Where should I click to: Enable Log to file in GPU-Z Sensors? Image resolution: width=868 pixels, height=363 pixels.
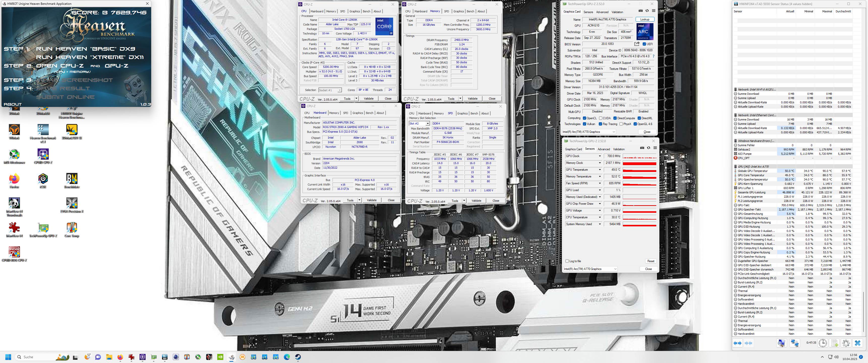pyautogui.click(x=567, y=261)
